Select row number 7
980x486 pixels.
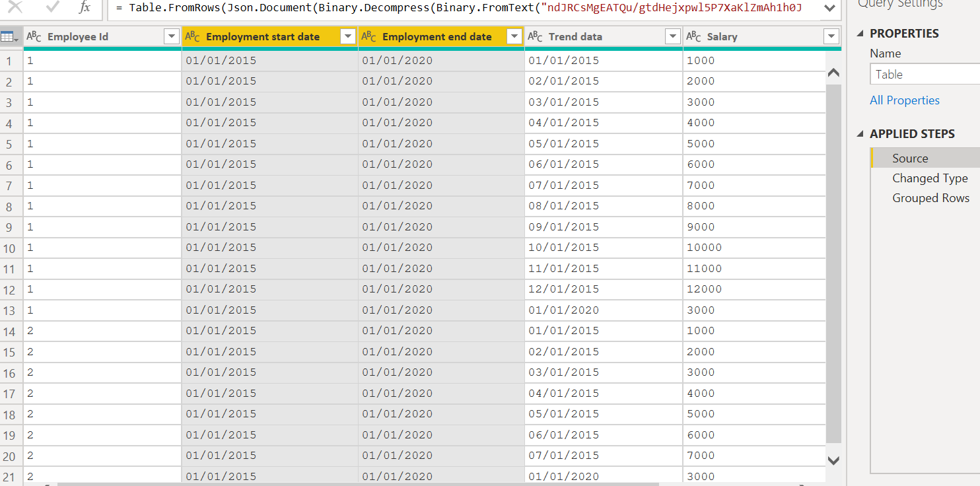(11, 186)
